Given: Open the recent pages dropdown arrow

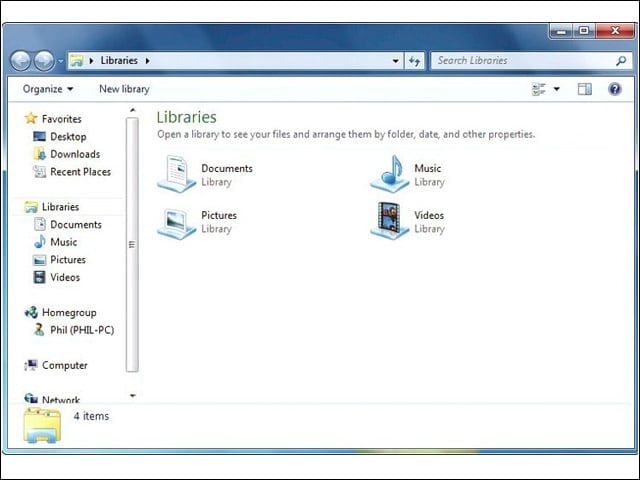Looking at the screenshot, I should pyautogui.click(x=61, y=61).
